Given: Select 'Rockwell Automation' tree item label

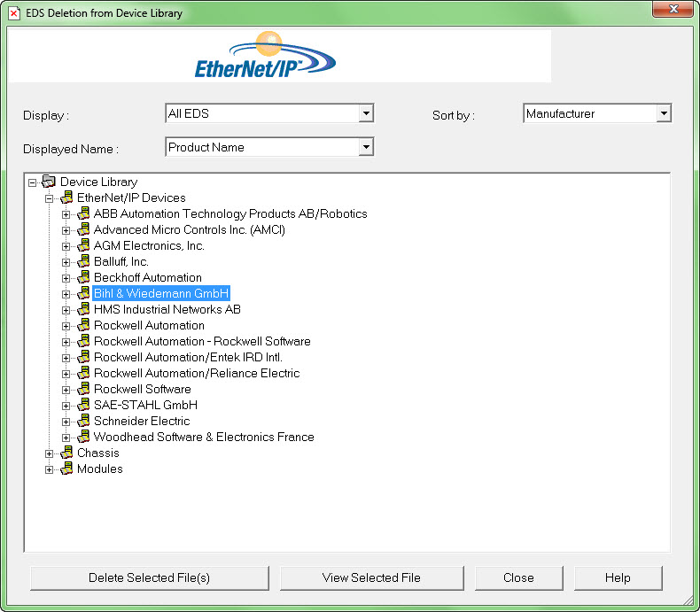Looking at the screenshot, I should tap(149, 325).
